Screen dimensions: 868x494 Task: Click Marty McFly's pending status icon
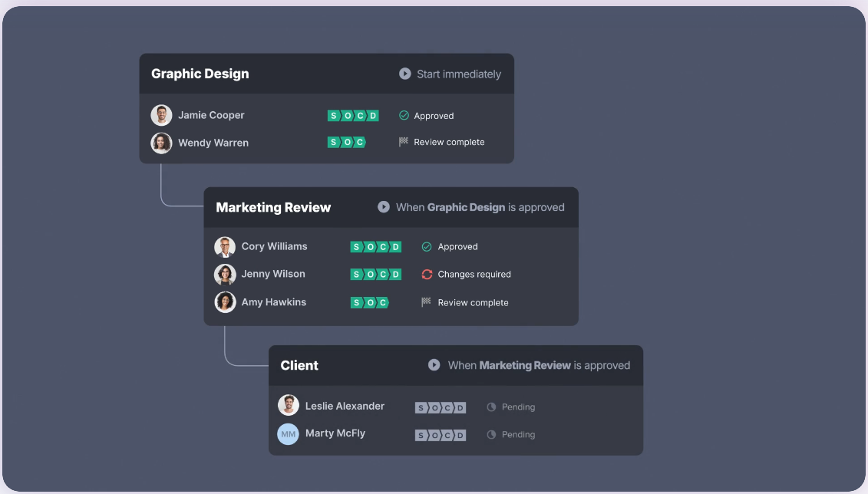pos(491,435)
